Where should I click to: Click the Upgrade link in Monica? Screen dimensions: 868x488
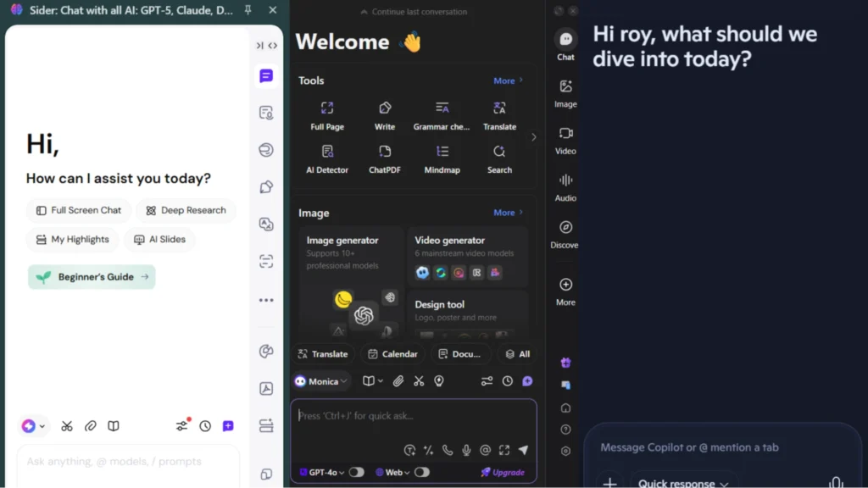click(x=503, y=473)
